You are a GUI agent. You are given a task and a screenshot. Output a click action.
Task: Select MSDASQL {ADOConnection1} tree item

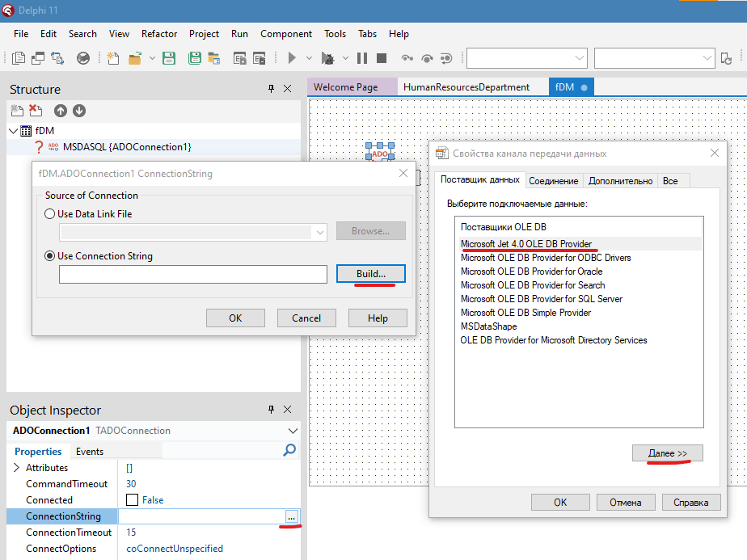tap(127, 147)
